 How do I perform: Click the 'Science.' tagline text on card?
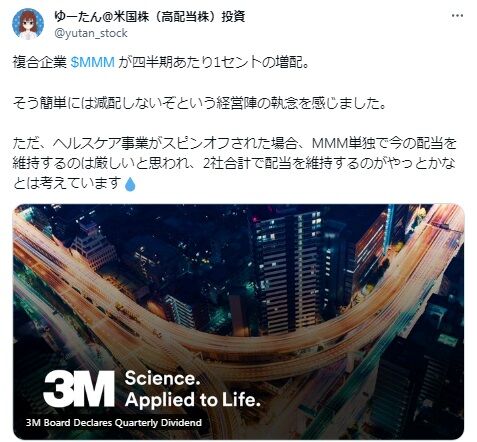click(x=162, y=378)
